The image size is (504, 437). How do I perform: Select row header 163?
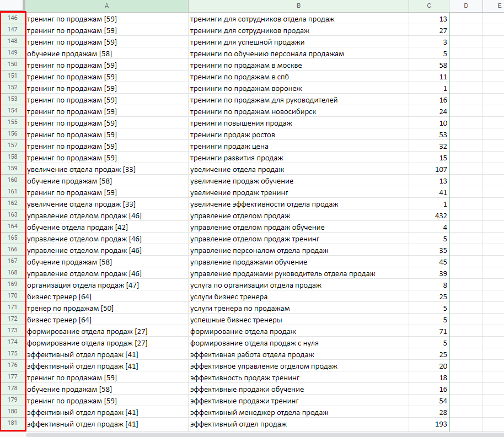pyautogui.click(x=13, y=215)
